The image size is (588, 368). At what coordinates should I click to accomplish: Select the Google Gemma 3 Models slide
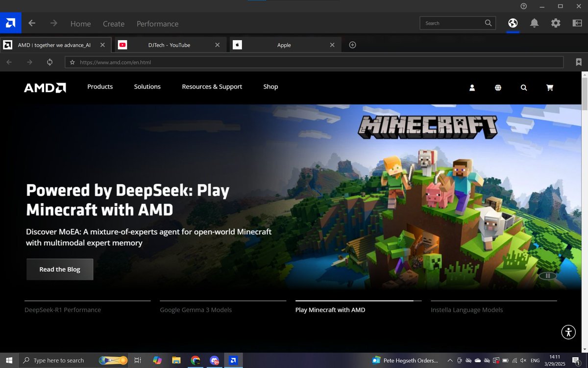(x=196, y=310)
